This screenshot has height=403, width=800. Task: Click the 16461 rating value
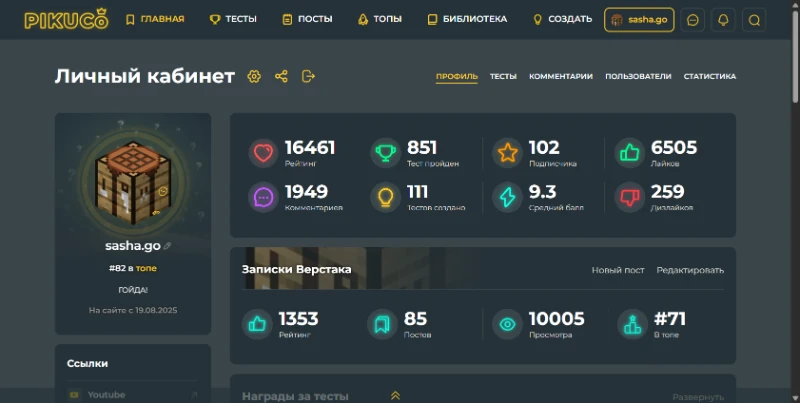pyautogui.click(x=310, y=148)
